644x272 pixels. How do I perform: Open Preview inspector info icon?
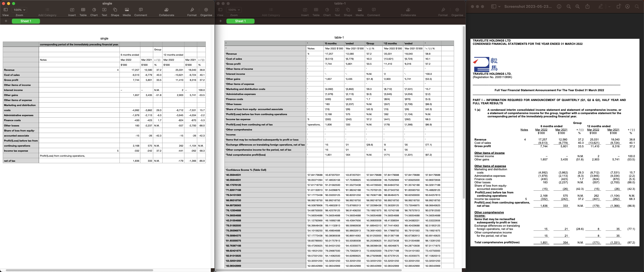coord(559,7)
